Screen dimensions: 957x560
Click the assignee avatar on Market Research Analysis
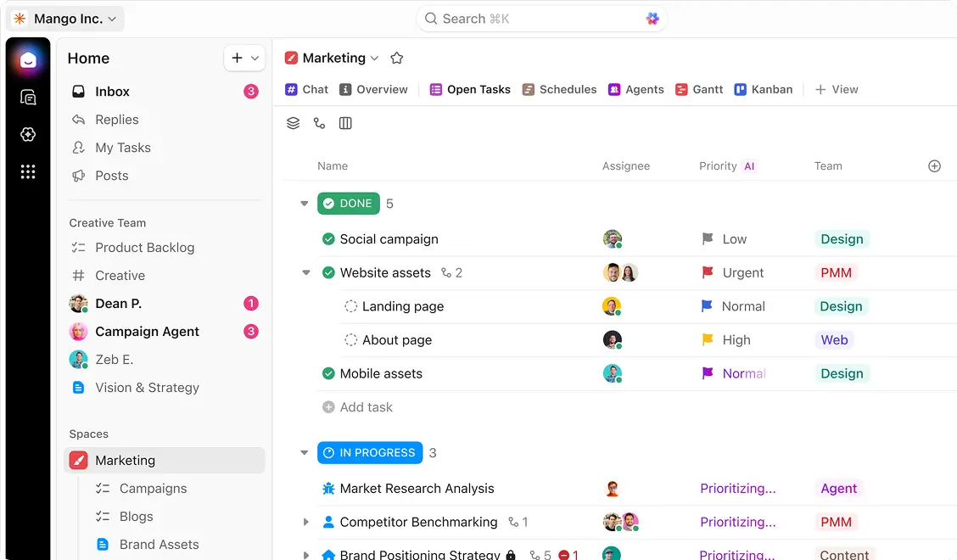pos(613,488)
